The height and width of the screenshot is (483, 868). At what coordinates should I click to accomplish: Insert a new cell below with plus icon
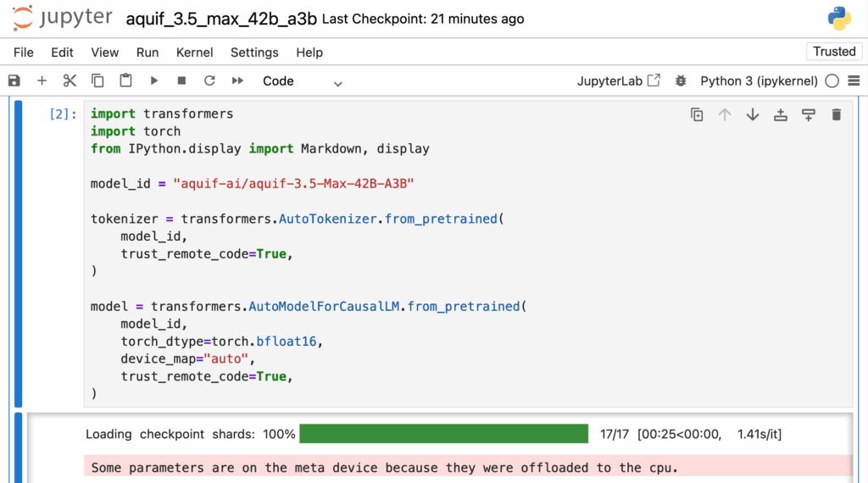(x=42, y=80)
